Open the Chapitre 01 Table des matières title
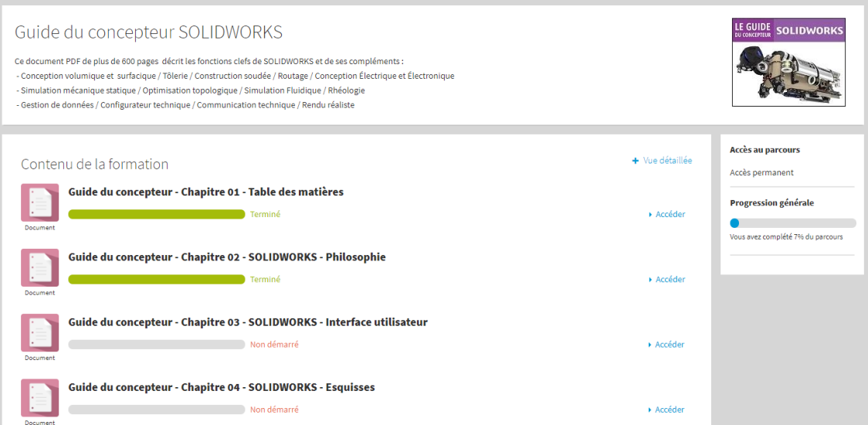Image resolution: width=868 pixels, height=425 pixels. pos(205,192)
